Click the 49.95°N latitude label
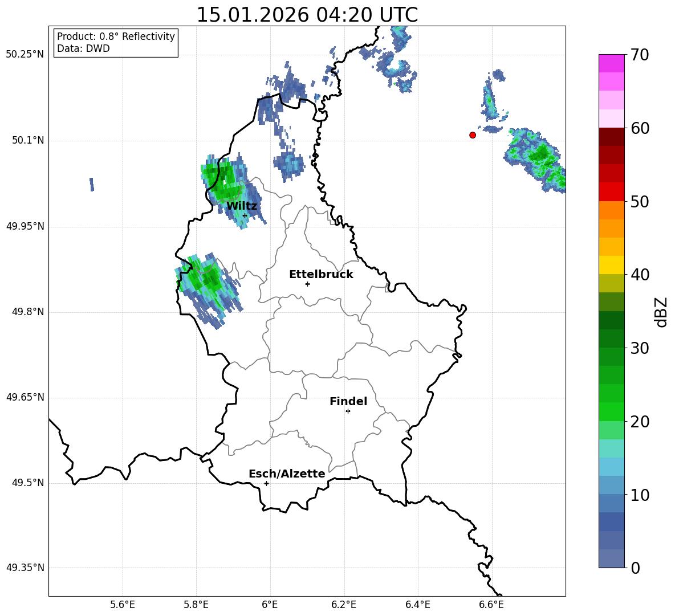This screenshot has width=675, height=616. (x=25, y=226)
